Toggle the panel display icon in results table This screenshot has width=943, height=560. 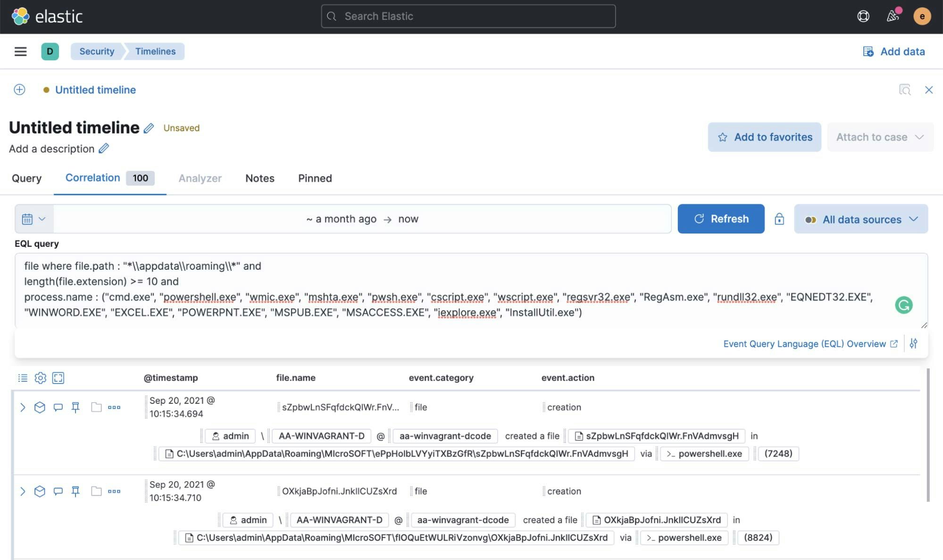click(x=57, y=377)
